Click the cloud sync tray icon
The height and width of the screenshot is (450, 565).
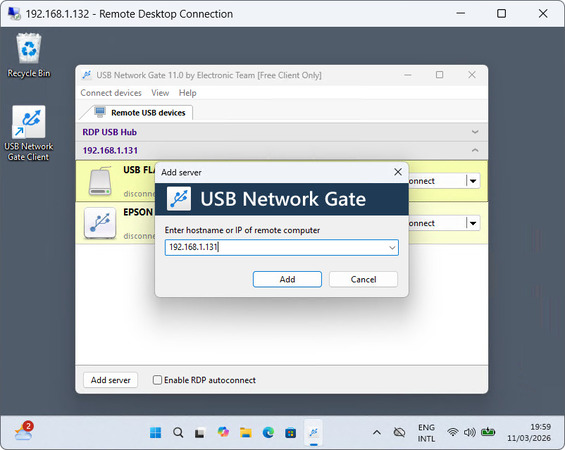pos(399,432)
